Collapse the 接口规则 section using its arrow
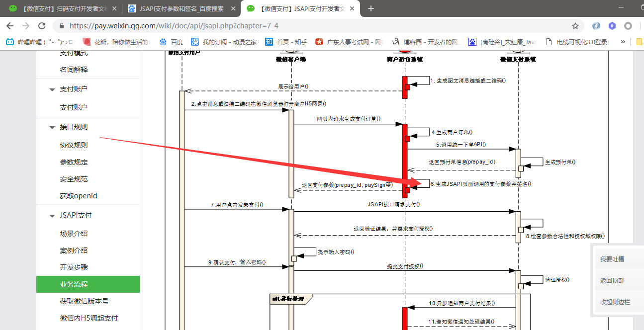Screen dimensions: 644x330 (52, 127)
